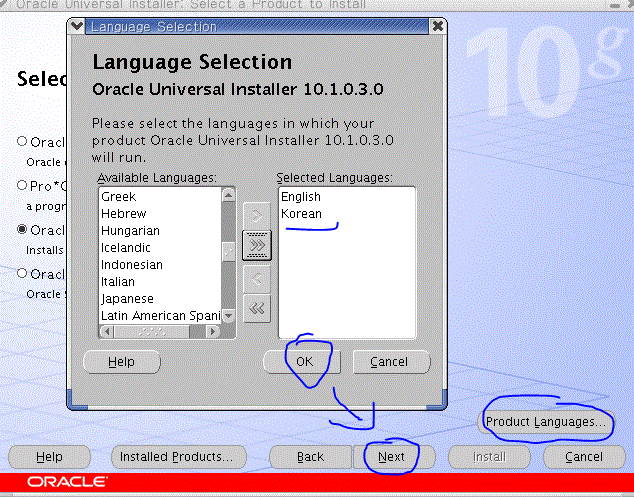Screen dimensions: 634x497
Task: Close the Language Selection dialog with X
Action: point(437,26)
